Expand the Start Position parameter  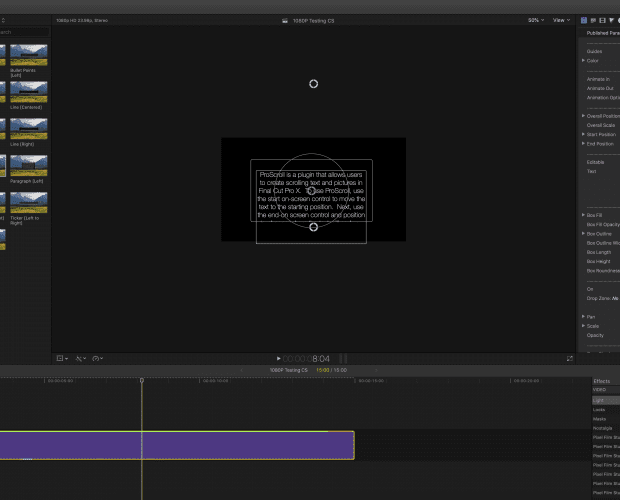583,134
